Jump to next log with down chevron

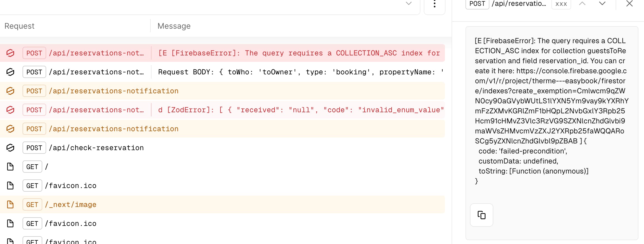click(x=602, y=3)
